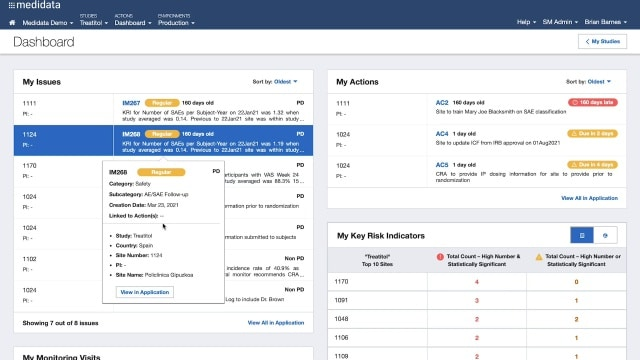Screen dimensions: 640x360
Task: Click the Regular badge on issue IM267
Action: [x=162, y=103]
